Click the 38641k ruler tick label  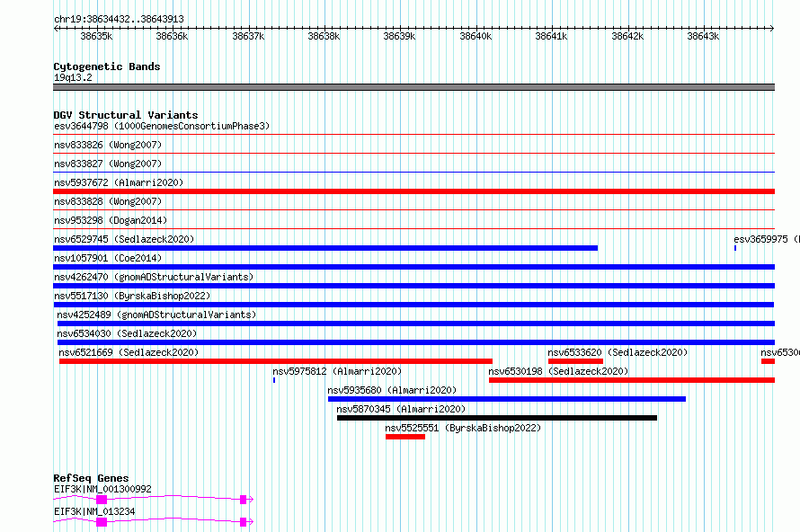[x=551, y=36]
